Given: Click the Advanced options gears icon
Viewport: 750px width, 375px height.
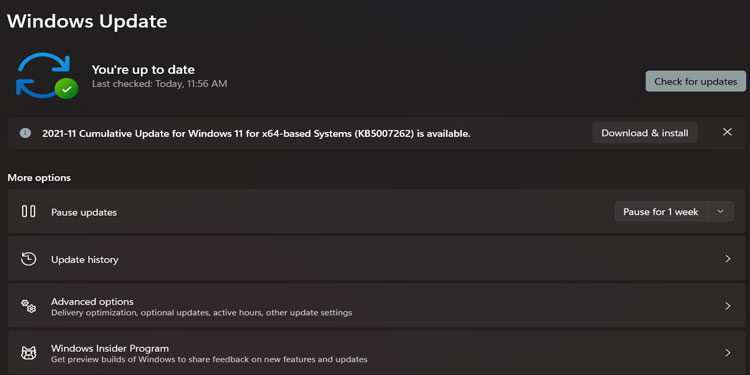Looking at the screenshot, I should point(29,306).
